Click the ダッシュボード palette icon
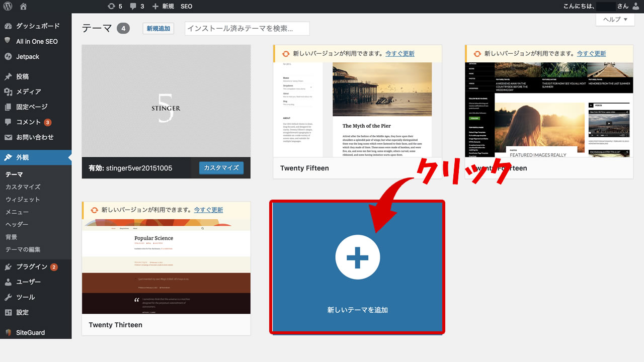 coord(8,26)
